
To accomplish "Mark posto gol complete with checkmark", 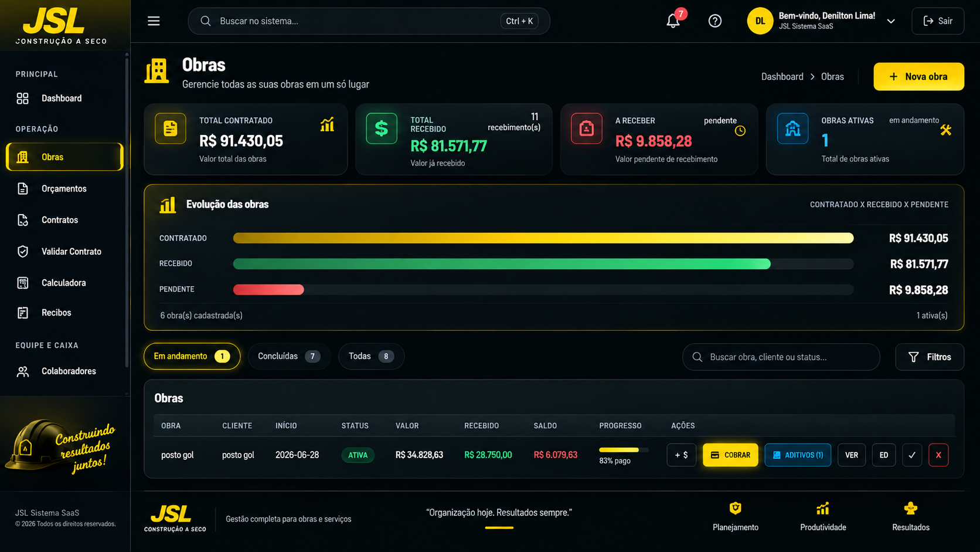I will [912, 455].
